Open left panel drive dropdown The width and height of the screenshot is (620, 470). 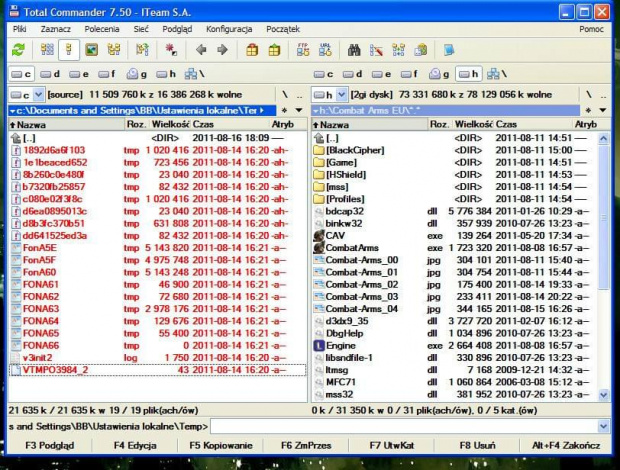point(38,95)
